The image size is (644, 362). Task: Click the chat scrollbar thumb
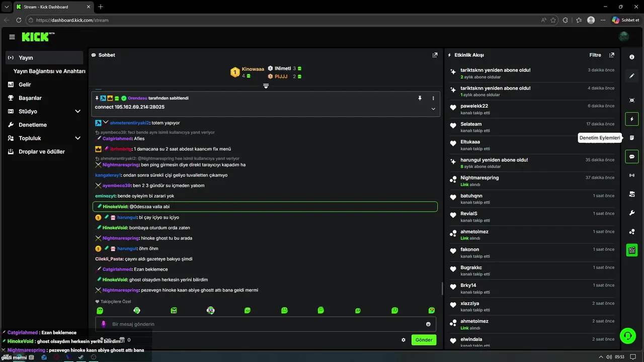point(442,288)
